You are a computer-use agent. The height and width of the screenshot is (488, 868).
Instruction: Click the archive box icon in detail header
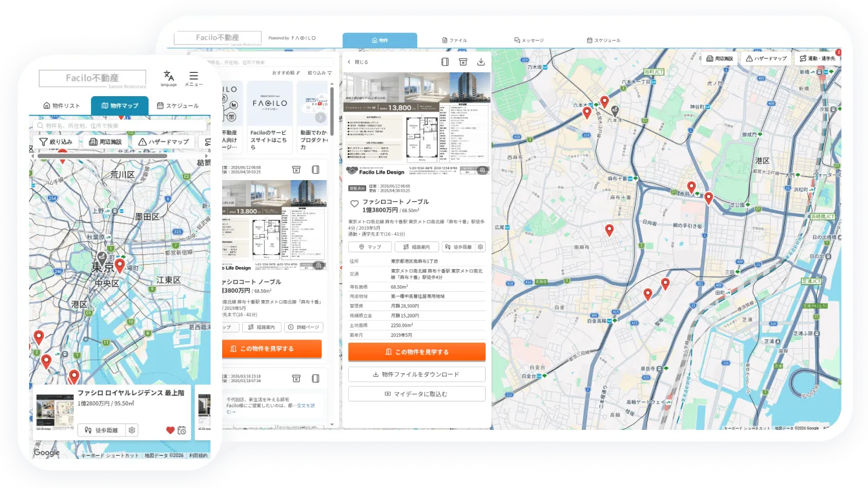coord(463,62)
